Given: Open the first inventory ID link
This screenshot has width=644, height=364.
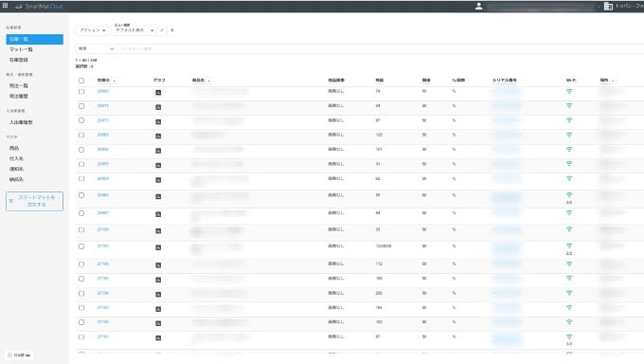Looking at the screenshot, I should tap(102, 91).
